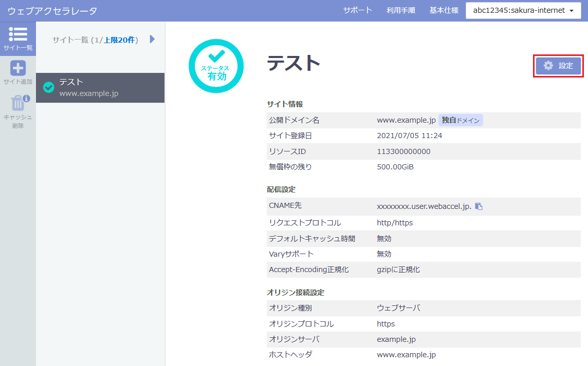Select the テスト www.example.jp site entry
588x366 pixels.
(x=100, y=87)
